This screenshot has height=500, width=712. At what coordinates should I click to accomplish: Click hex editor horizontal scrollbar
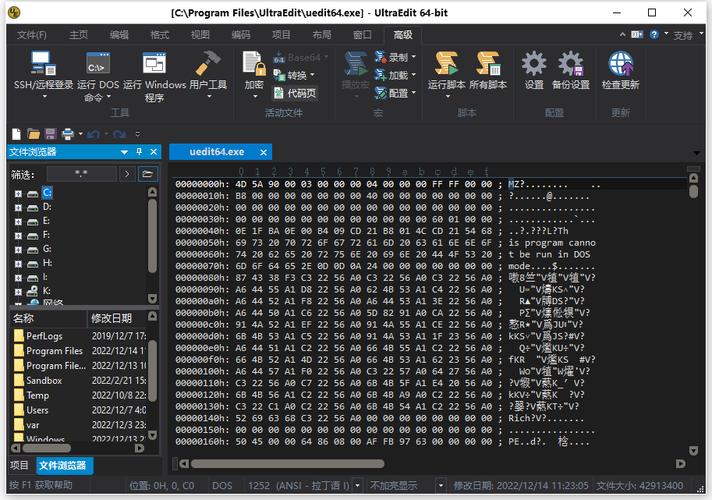click(x=287, y=464)
